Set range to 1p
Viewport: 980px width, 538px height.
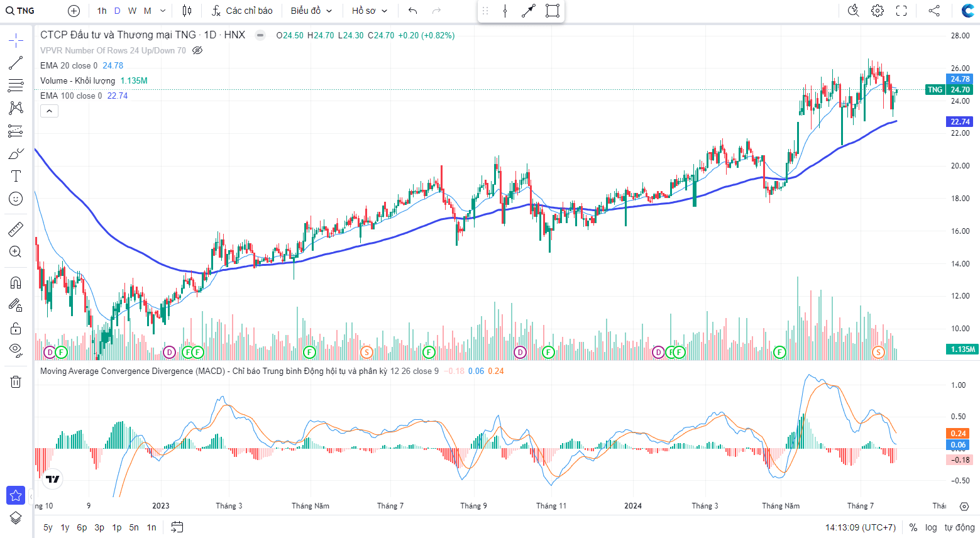click(x=117, y=527)
